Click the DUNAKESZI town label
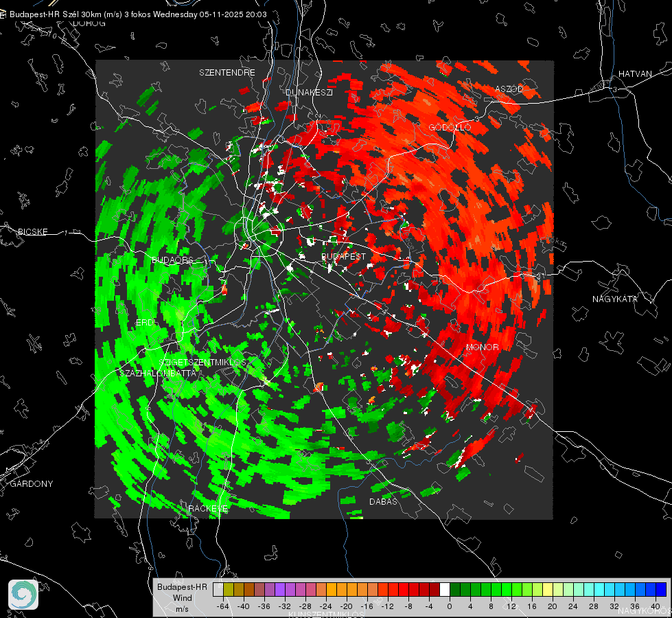 pyautogui.click(x=309, y=92)
